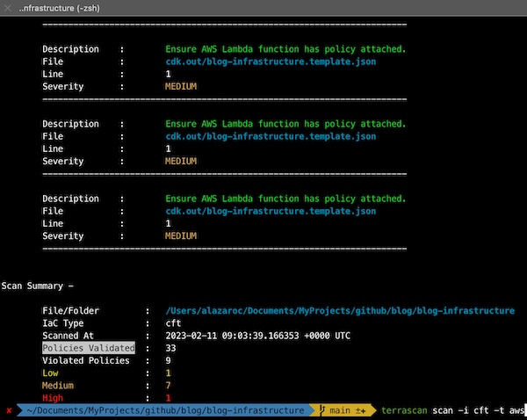
Task: Click the 'Scanned At' label
Action: (68, 336)
